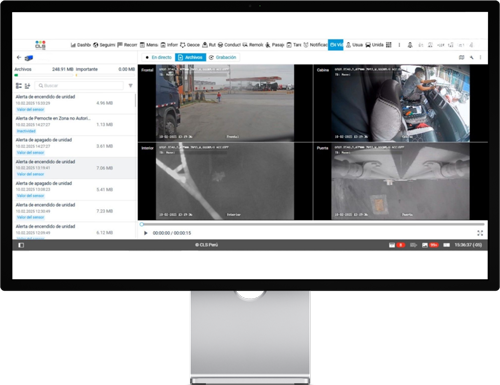Select Alerta de Pernocte en Zona no Autorizada file
Screen dimensions: 500x385
coord(74,125)
